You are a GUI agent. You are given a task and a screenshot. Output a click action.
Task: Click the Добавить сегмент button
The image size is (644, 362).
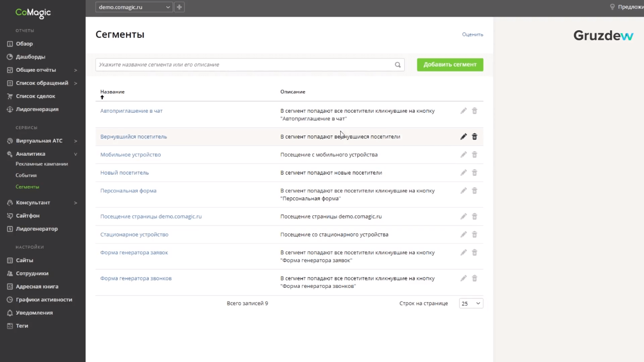(x=450, y=65)
